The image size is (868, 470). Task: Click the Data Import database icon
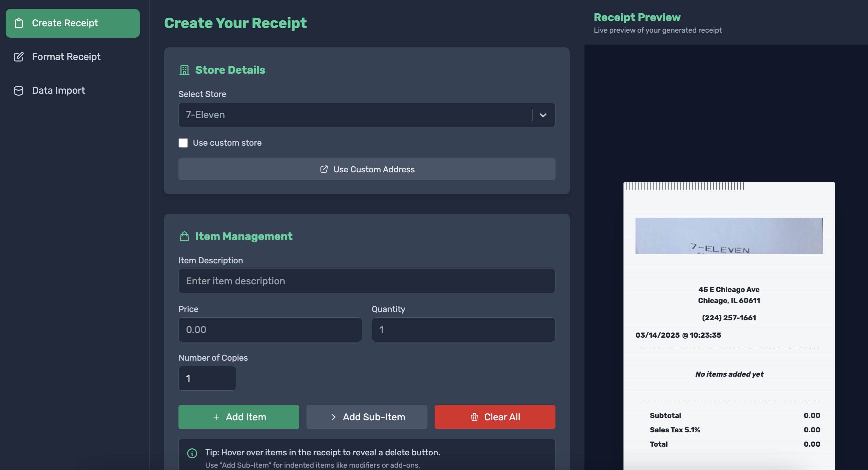click(x=19, y=91)
